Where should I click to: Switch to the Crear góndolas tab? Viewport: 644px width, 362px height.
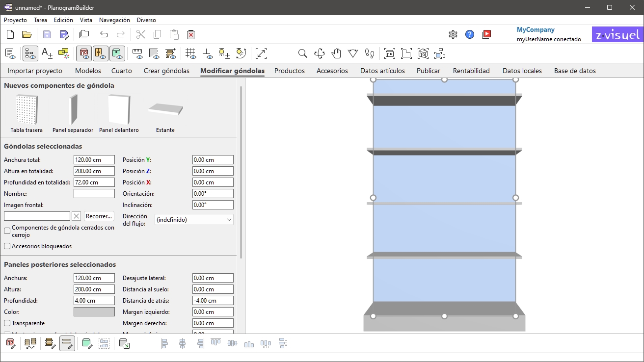[166, 71]
